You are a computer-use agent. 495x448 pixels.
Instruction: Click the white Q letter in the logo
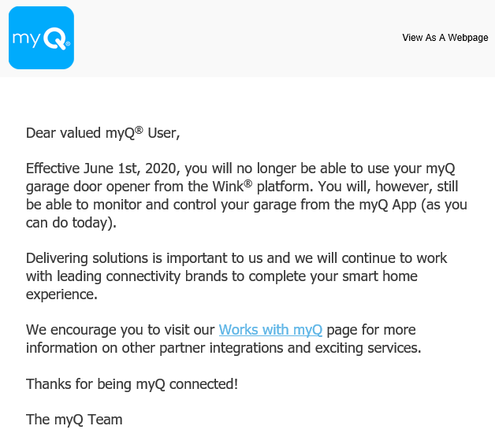click(x=54, y=39)
